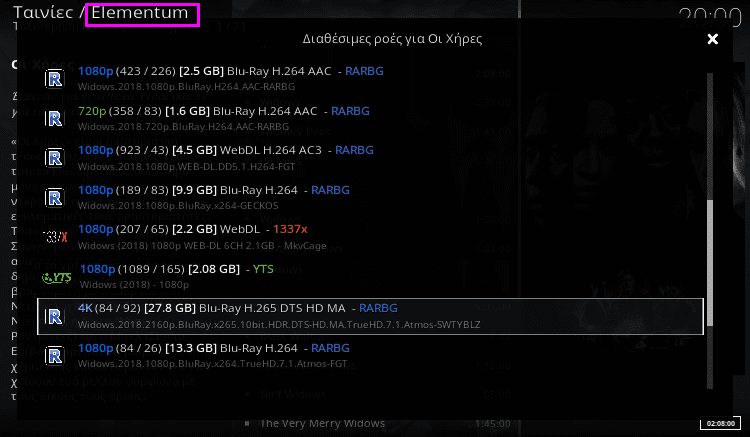The image size is (750, 437).
Task: Click the RARBG icon of the 720p stream
Action: click(x=55, y=117)
